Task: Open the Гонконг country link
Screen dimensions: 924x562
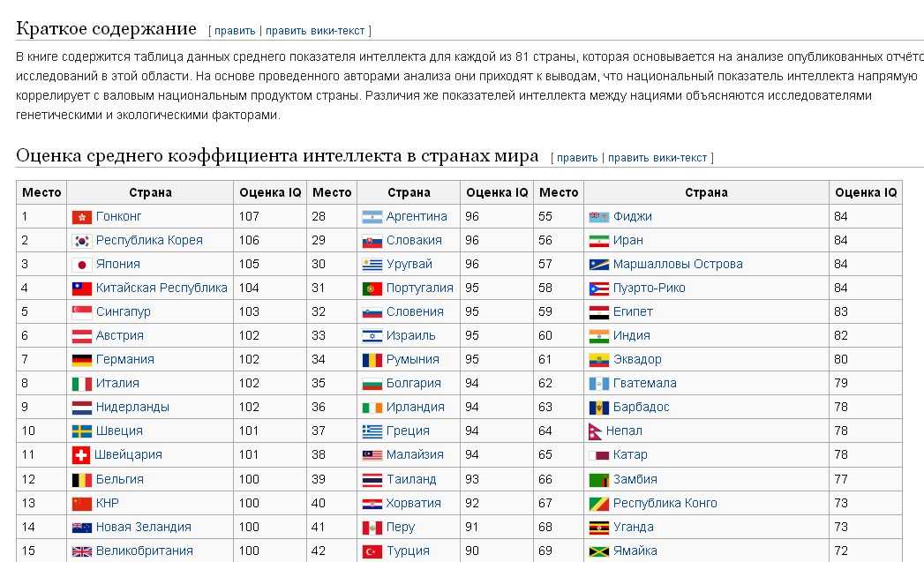Action: tap(118, 217)
